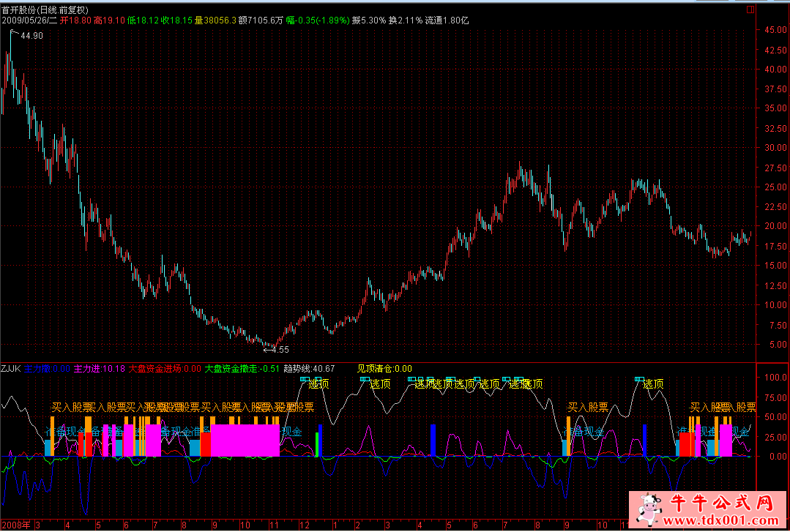Click the 44.90 high price marker
The height and width of the screenshot is (532, 790).
[31, 36]
